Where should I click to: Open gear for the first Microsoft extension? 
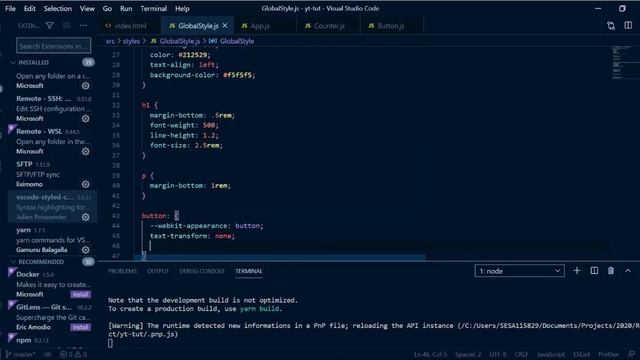tap(85, 86)
